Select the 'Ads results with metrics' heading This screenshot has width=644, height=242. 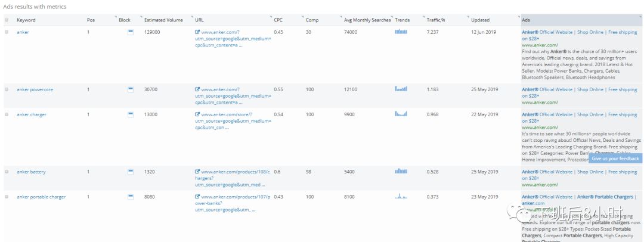click(x=35, y=7)
